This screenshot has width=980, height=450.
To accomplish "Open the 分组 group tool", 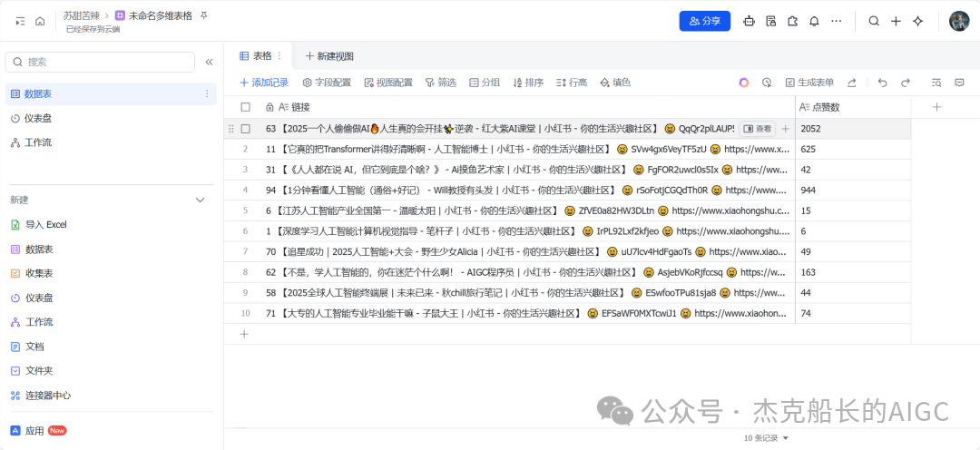I will [485, 83].
